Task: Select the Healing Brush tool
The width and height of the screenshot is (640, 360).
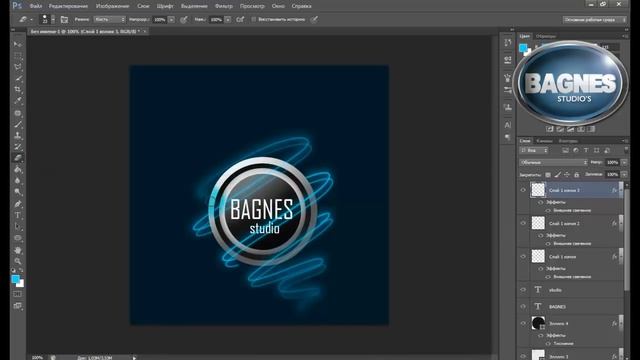Action: pyautogui.click(x=18, y=113)
